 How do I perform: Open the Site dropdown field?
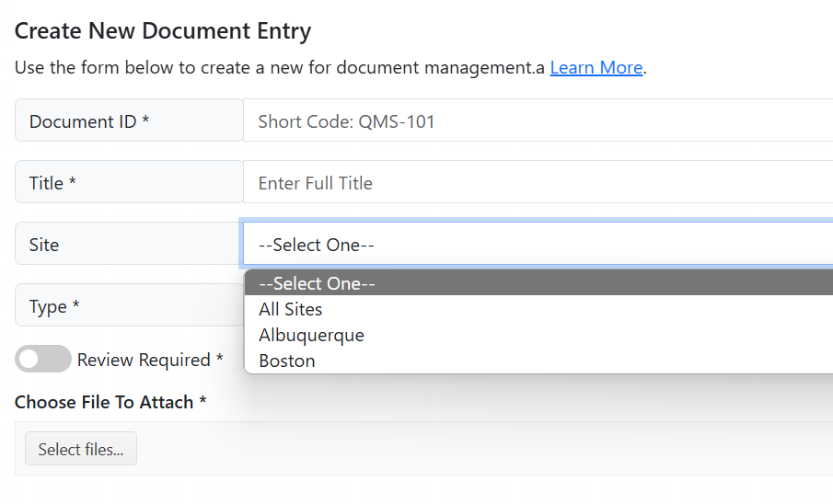click(538, 245)
